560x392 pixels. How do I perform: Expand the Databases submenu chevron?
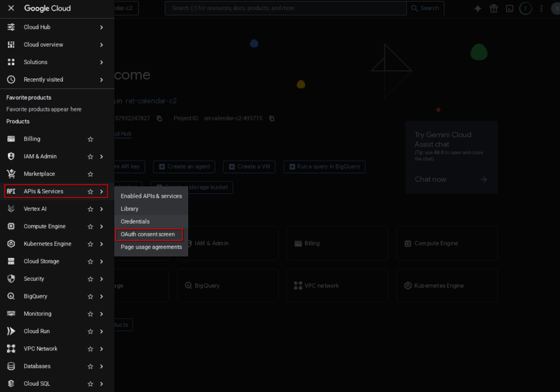[x=102, y=366]
